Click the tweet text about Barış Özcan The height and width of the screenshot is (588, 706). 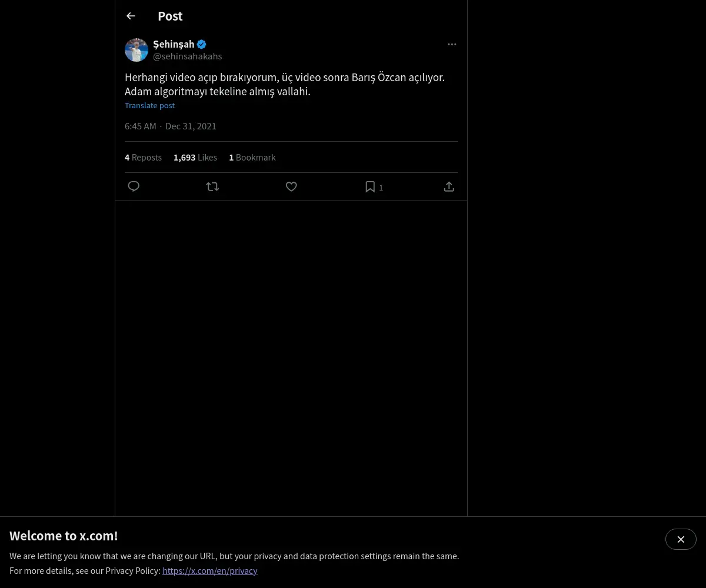tap(285, 84)
